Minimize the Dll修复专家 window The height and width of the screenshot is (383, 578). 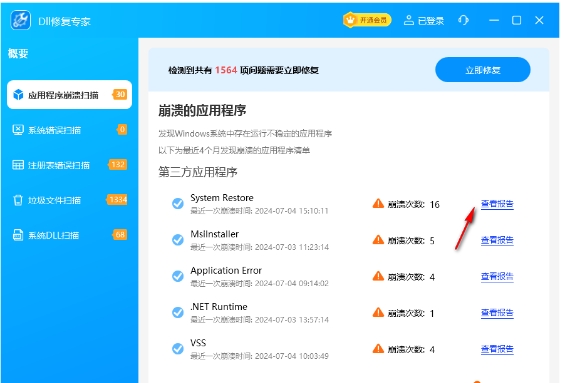(x=494, y=20)
